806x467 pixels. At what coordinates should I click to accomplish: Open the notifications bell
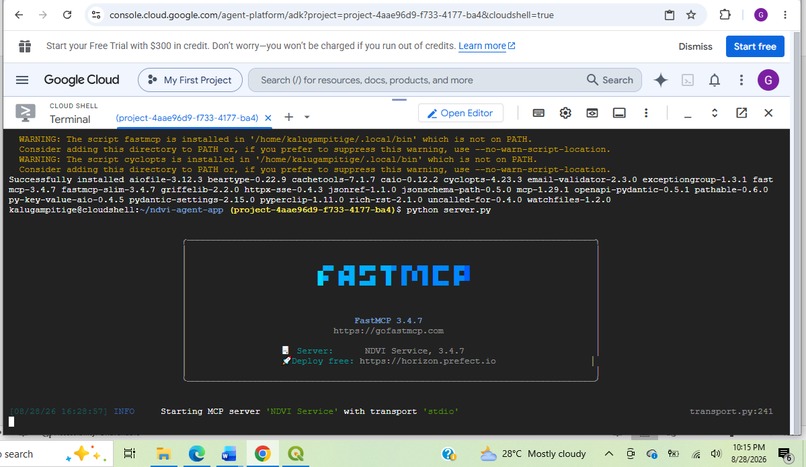(x=715, y=80)
